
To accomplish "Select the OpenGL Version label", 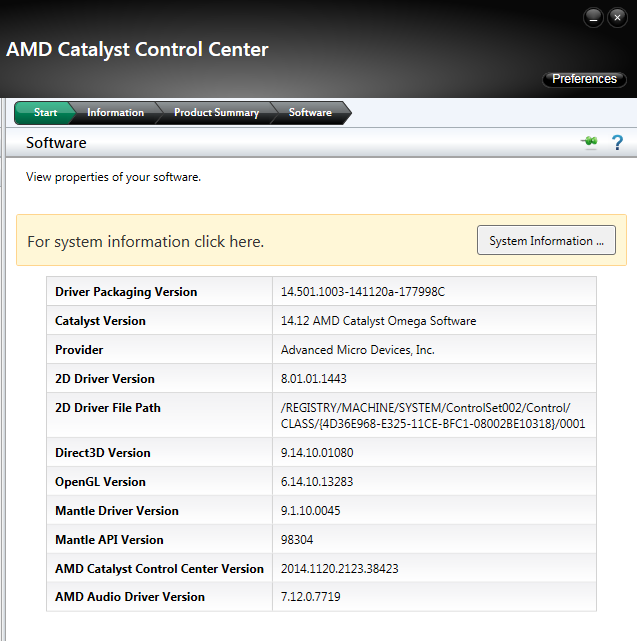I will [100, 482].
